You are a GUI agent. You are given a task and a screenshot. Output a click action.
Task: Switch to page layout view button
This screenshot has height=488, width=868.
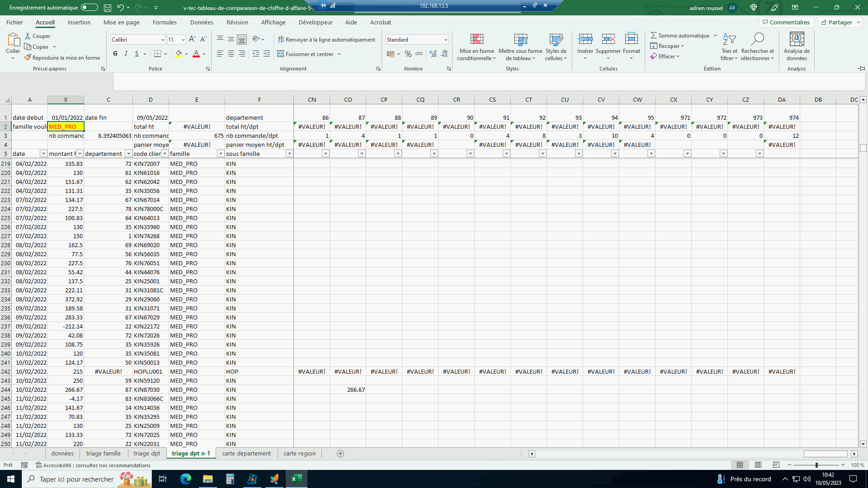[x=758, y=465]
